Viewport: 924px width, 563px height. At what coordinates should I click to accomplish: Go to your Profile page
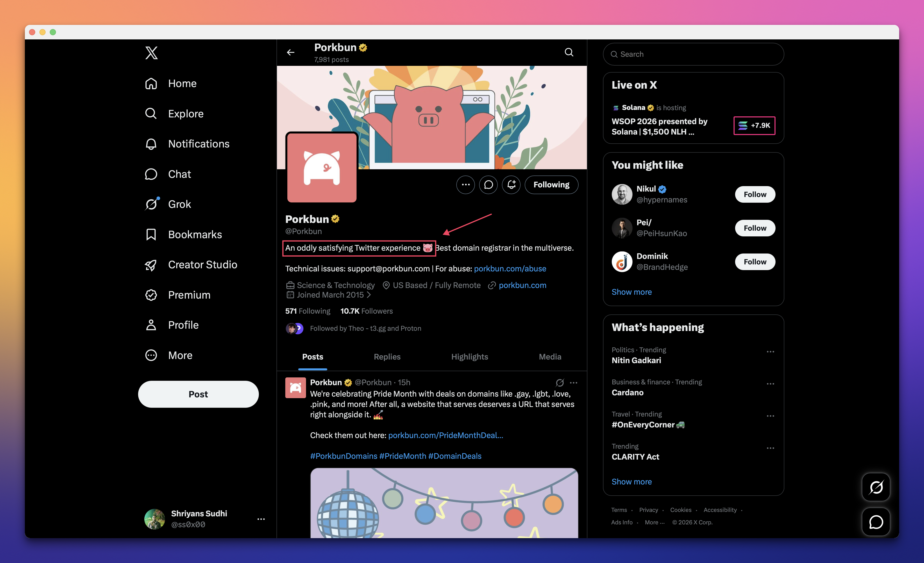172,325
